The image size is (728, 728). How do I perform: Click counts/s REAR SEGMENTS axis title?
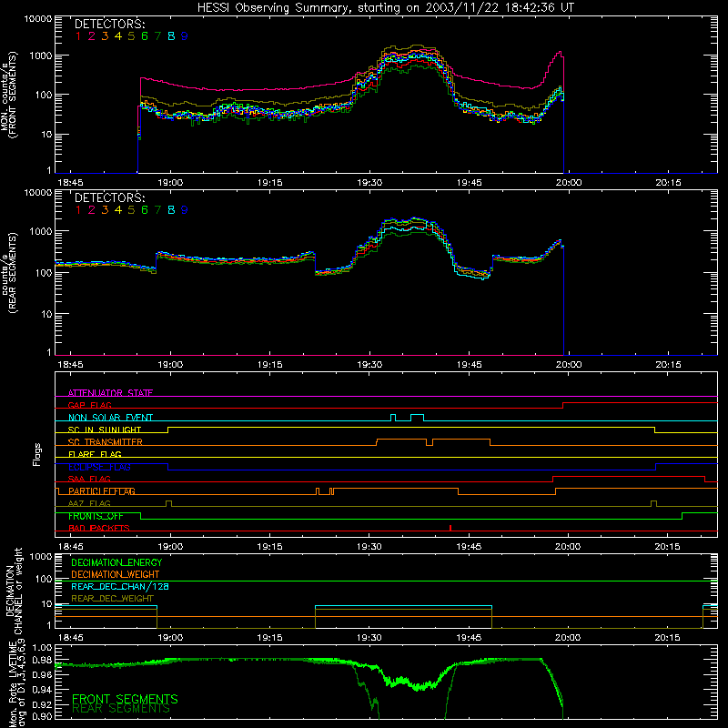9,273
